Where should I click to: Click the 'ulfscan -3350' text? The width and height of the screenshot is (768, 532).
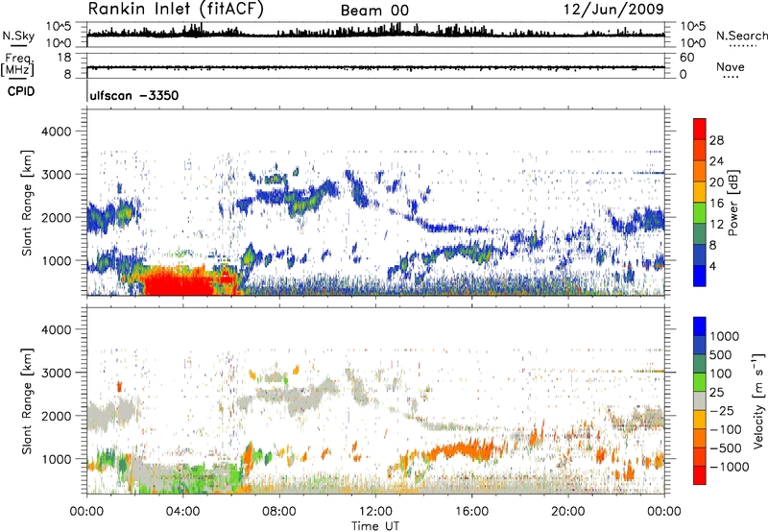134,95
